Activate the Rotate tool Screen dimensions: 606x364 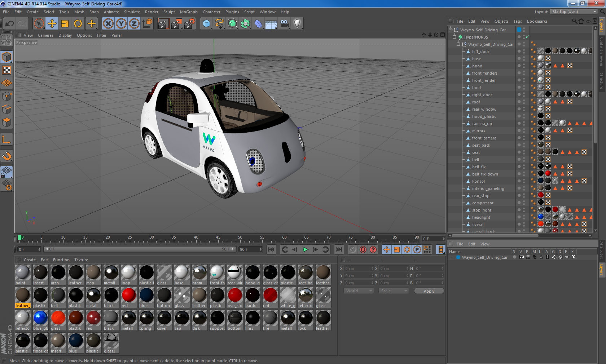(78, 24)
